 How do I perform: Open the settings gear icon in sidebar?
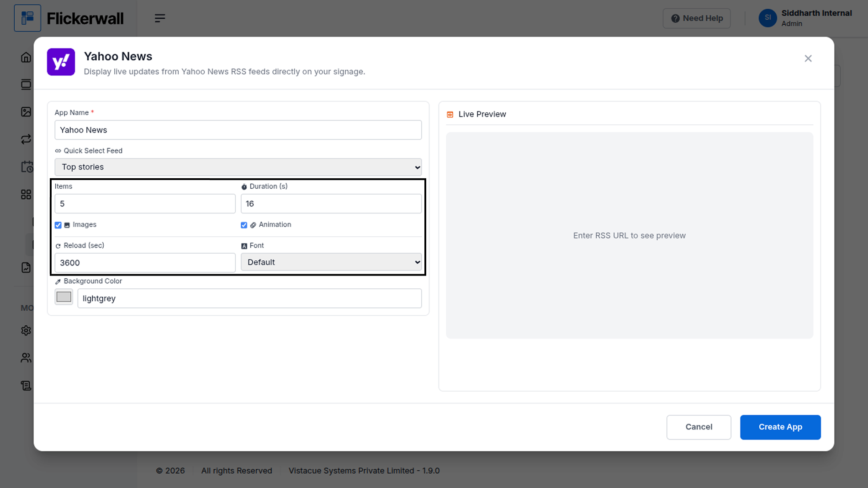point(26,330)
